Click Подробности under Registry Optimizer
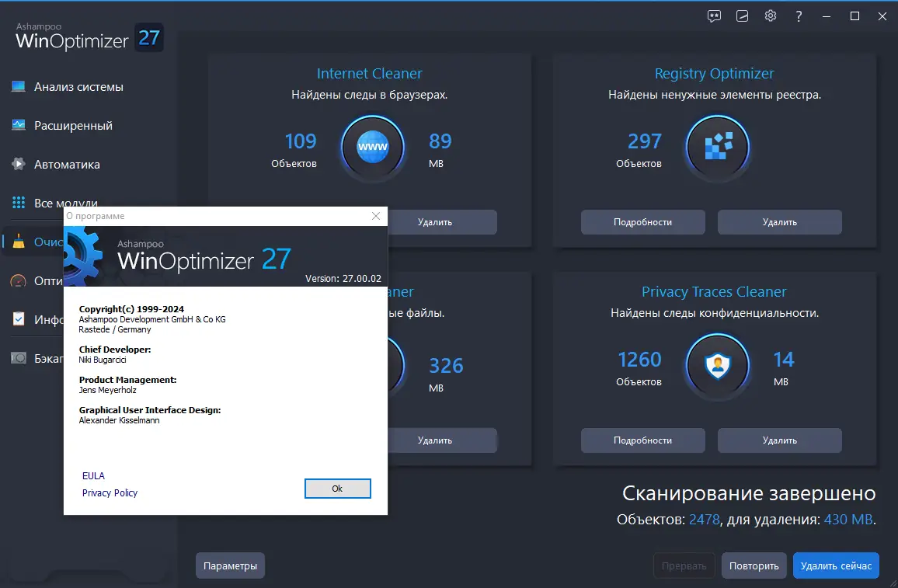The height and width of the screenshot is (588, 898). (643, 222)
